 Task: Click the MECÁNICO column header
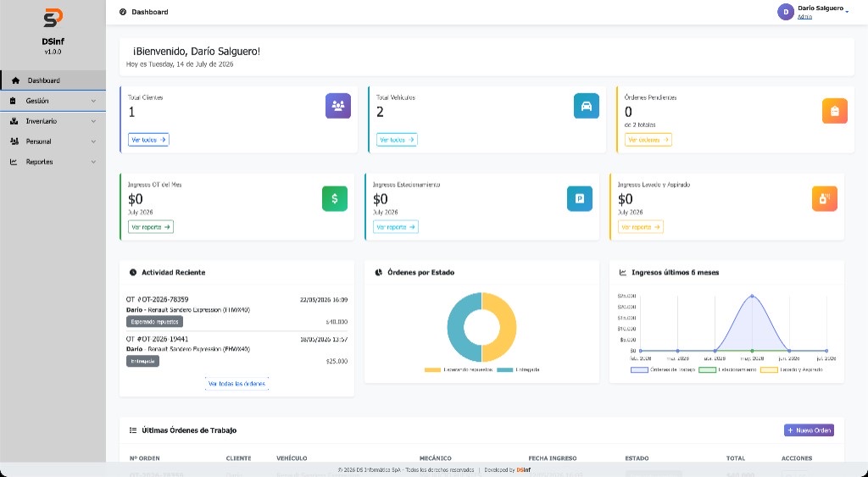pyautogui.click(x=435, y=458)
